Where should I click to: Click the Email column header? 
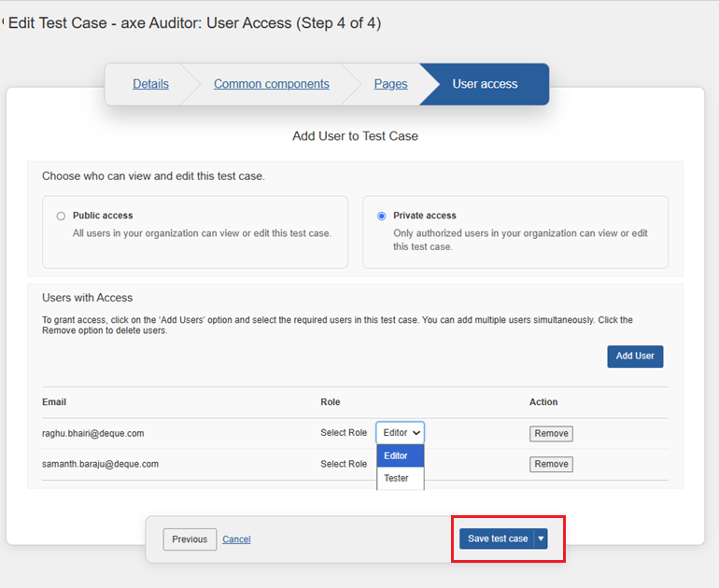(54, 402)
